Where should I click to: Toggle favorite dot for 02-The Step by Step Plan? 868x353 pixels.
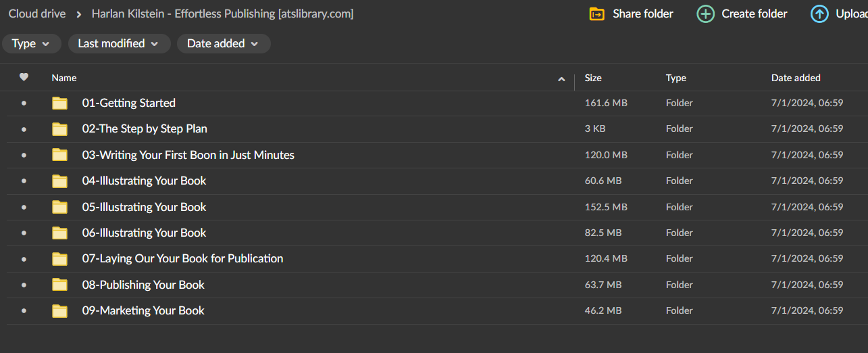click(24, 129)
